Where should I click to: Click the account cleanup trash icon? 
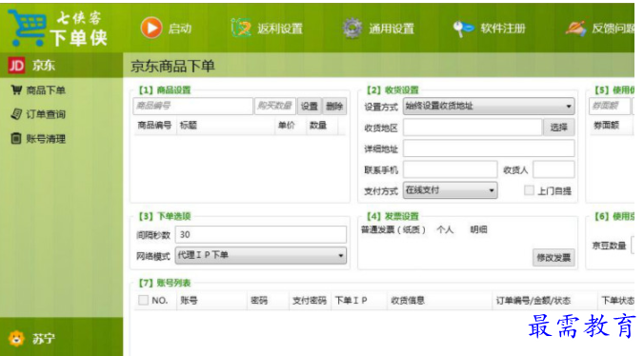coord(16,139)
